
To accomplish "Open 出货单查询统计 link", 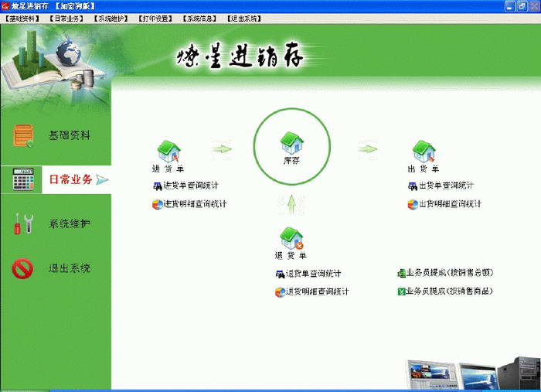I will 441,186.
